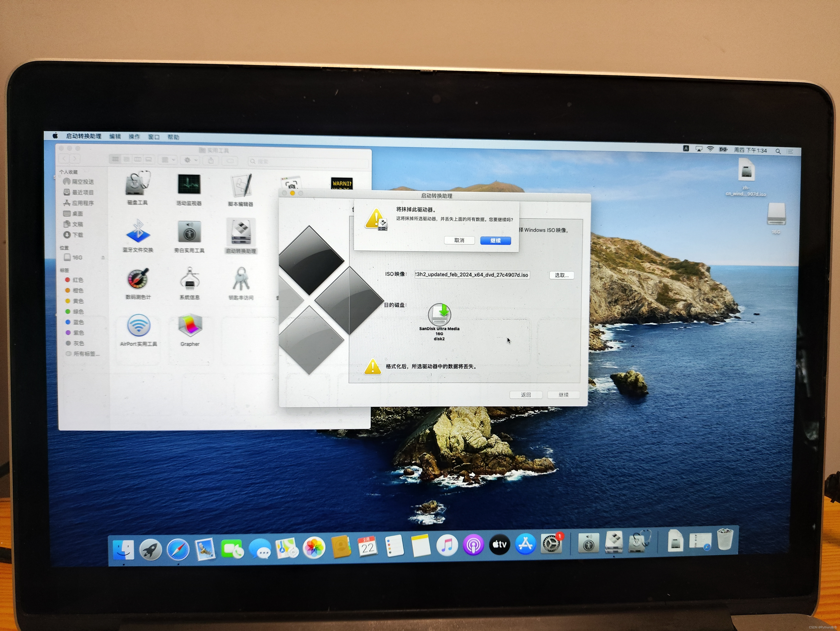Screen dimensions: 840x631
Task: Open 数码测色计 in the Finder window
Action: click(x=138, y=283)
